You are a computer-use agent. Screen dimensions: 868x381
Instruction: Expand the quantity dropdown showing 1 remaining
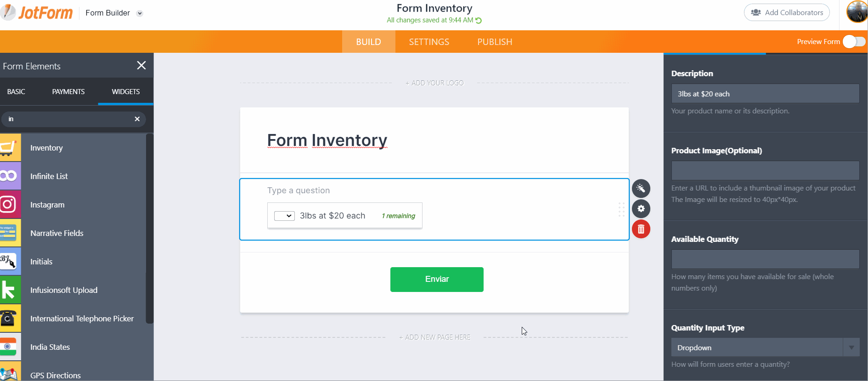pyautogui.click(x=284, y=215)
